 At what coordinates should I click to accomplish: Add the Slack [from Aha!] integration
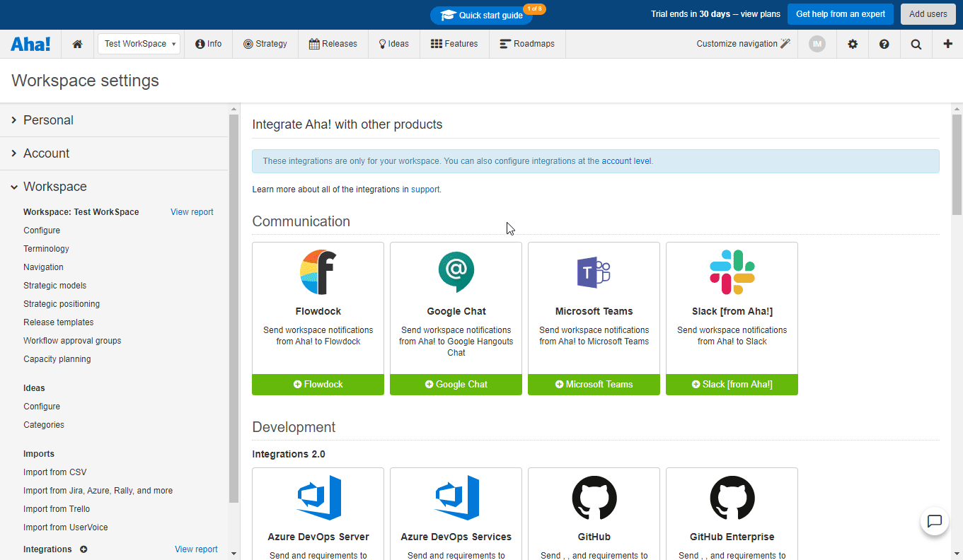pyautogui.click(x=732, y=385)
